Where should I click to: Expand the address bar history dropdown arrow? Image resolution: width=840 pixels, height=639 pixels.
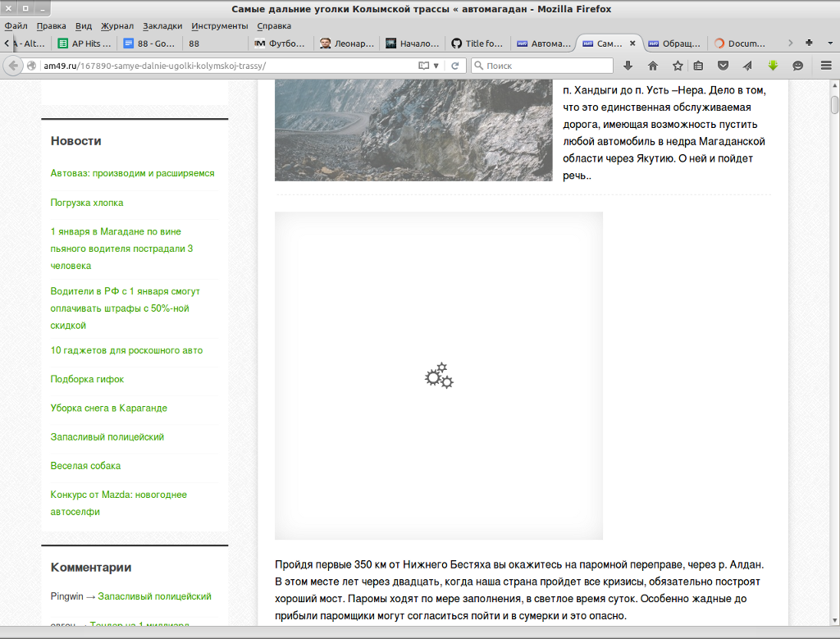point(436,66)
